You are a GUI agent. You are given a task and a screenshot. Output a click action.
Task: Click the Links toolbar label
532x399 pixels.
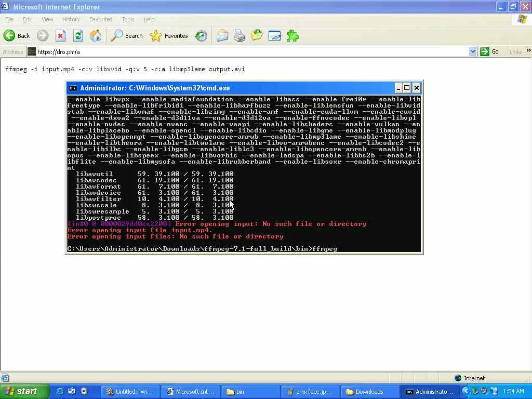click(x=515, y=52)
